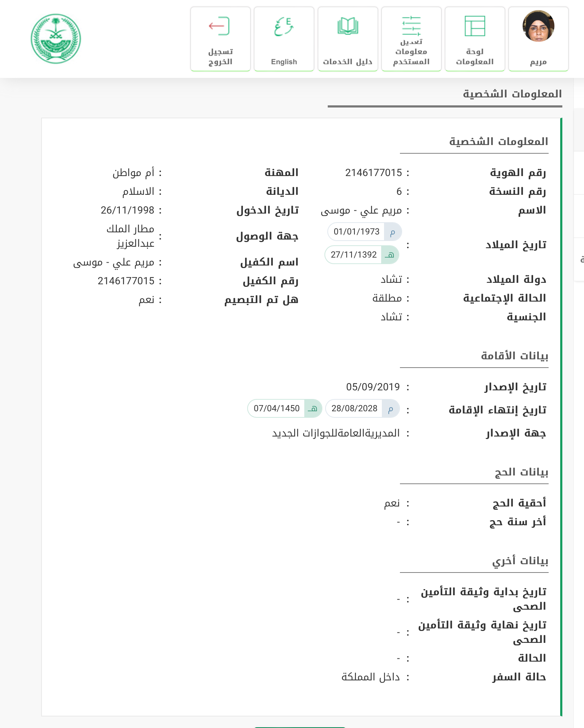Click the English language label

click(284, 62)
